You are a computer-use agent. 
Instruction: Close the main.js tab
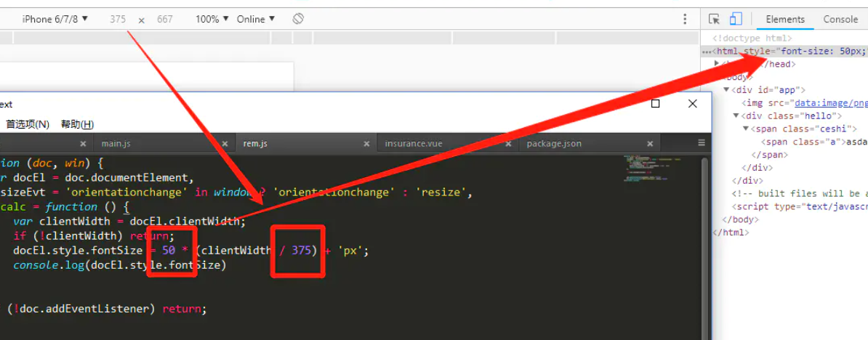pos(225,144)
